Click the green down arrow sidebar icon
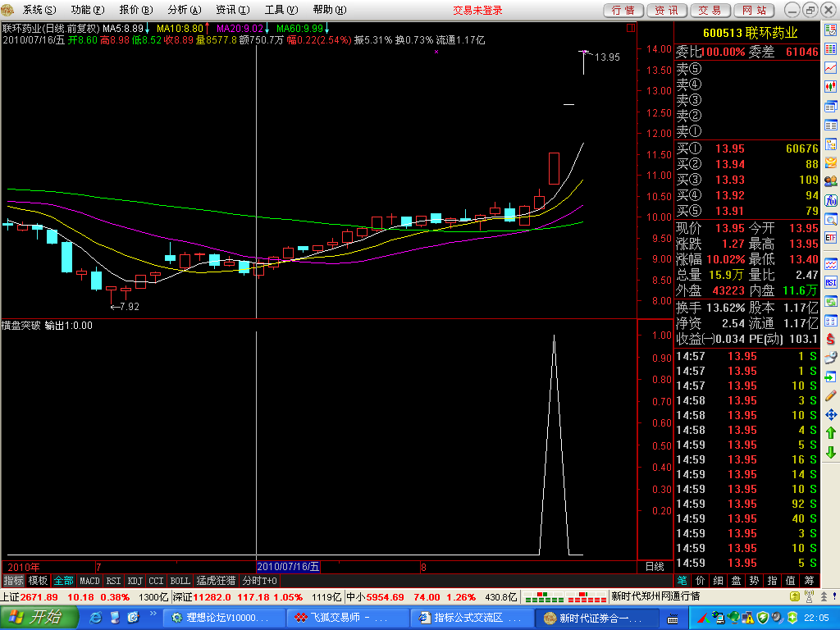 tap(830, 452)
